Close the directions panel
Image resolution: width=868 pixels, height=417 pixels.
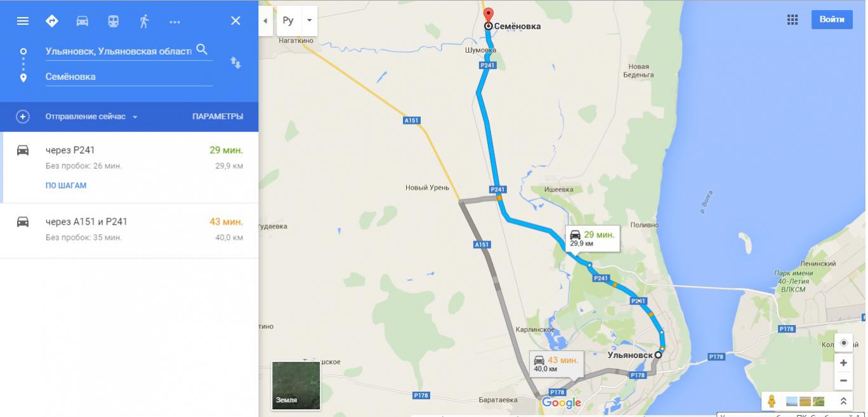click(x=235, y=21)
